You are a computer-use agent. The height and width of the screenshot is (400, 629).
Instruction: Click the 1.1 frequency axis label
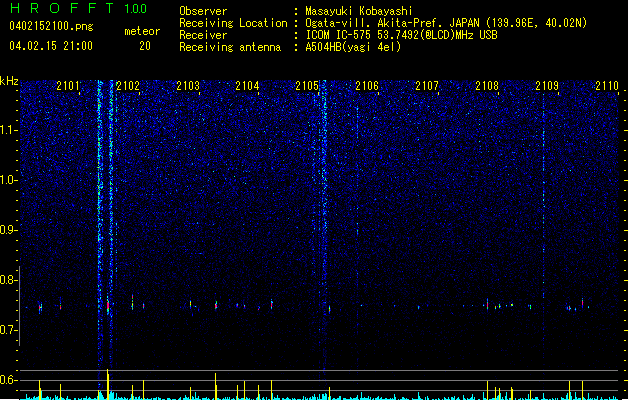coord(9,130)
